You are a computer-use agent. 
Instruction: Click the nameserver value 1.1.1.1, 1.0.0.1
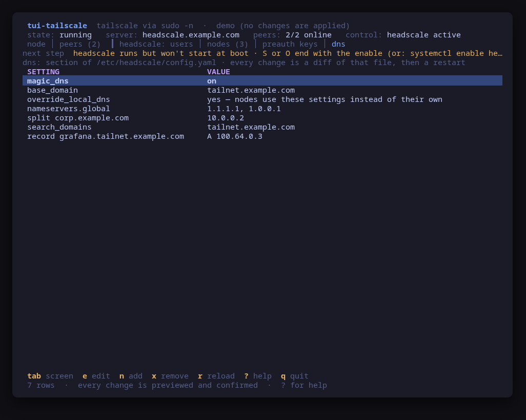[244, 109]
